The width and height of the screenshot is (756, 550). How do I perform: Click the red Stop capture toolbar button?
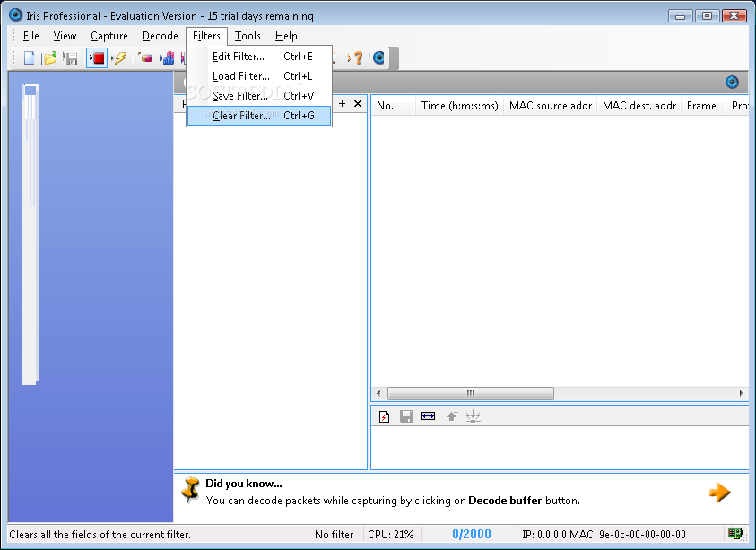[x=97, y=58]
